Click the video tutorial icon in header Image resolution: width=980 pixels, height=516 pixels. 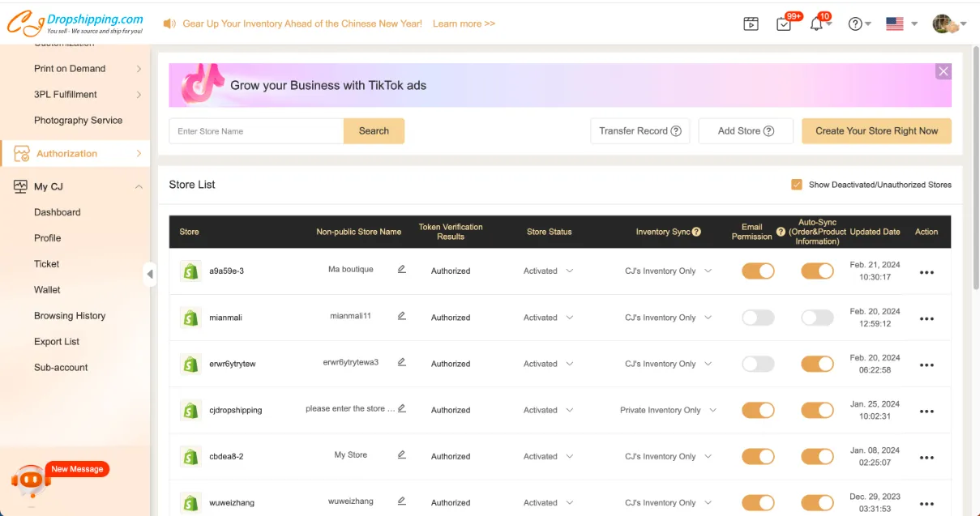point(751,24)
